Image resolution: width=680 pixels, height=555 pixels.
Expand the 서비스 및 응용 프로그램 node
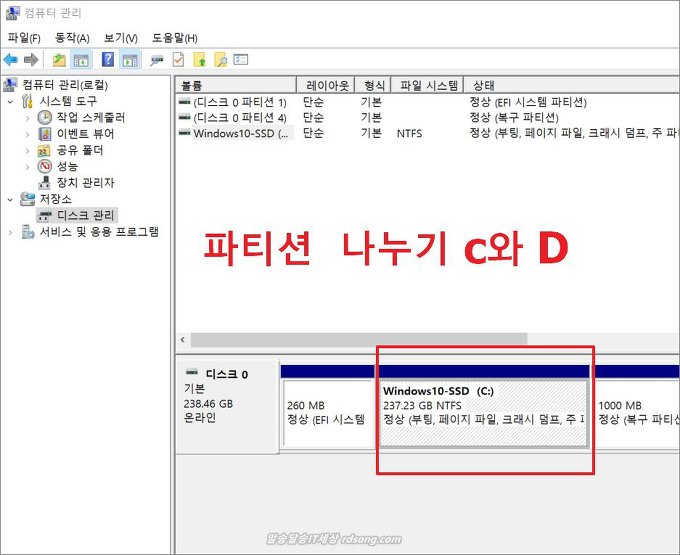10,232
